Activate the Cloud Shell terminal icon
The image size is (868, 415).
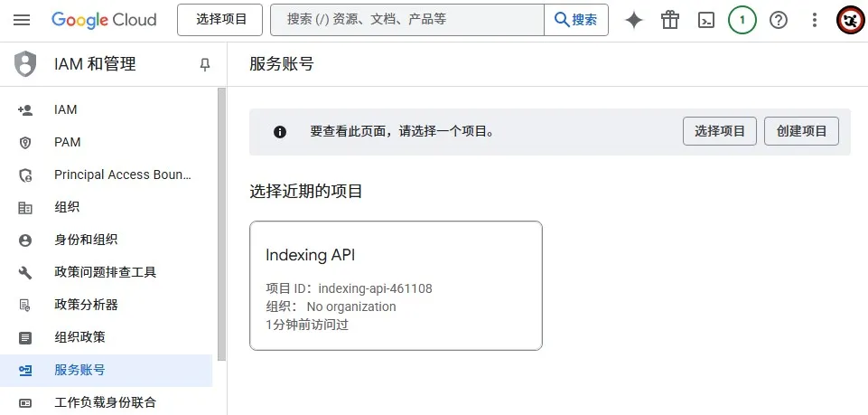[705, 21]
